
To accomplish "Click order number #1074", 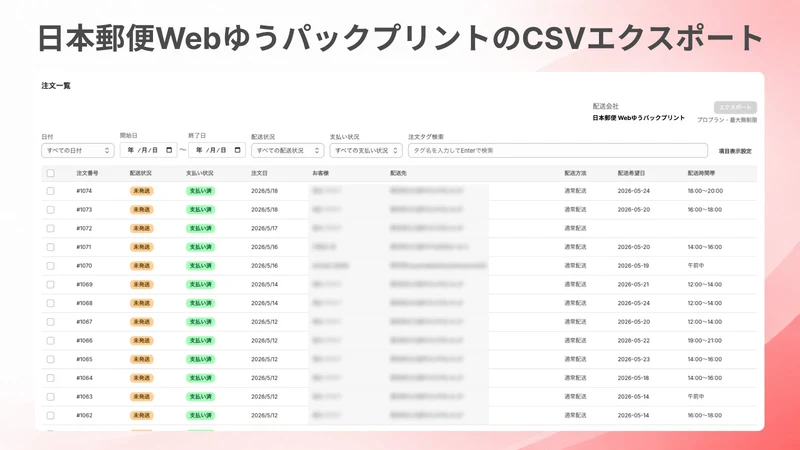I will [84, 191].
